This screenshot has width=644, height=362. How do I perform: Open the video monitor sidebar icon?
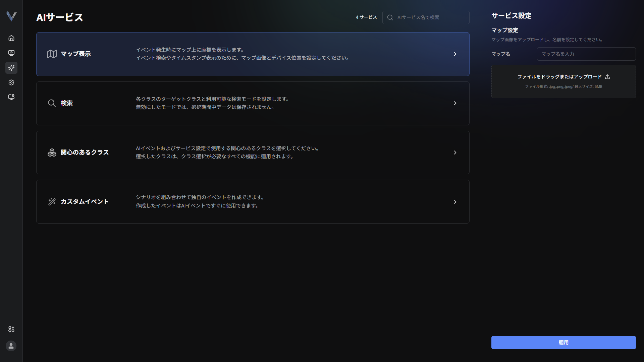(x=11, y=53)
